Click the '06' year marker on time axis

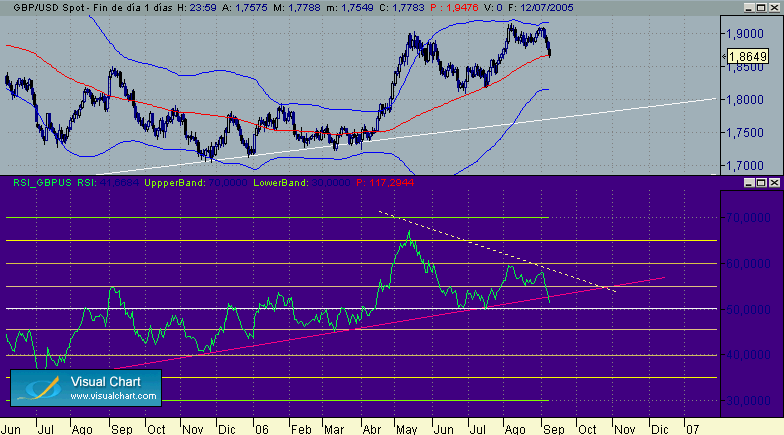coord(262,429)
